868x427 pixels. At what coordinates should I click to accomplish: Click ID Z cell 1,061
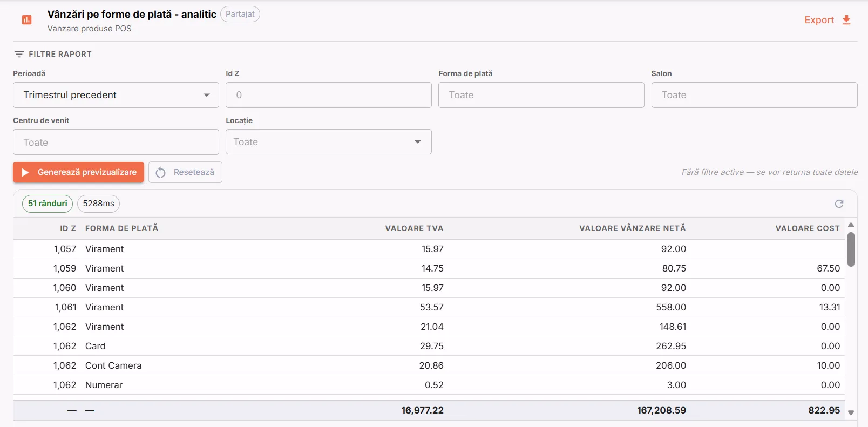pyautogui.click(x=66, y=307)
